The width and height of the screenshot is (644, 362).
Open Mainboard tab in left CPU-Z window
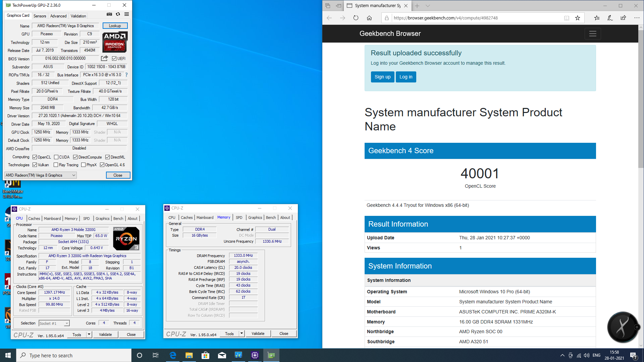[52, 219]
